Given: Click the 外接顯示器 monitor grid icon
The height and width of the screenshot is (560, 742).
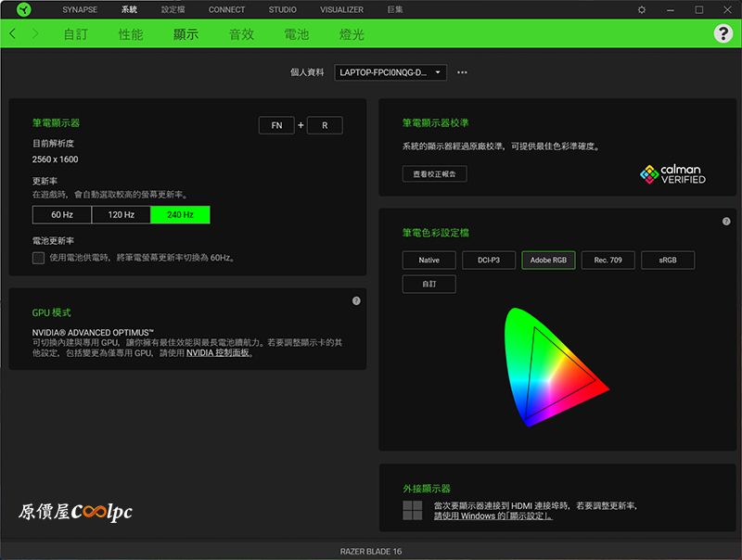Looking at the screenshot, I should click(412, 510).
